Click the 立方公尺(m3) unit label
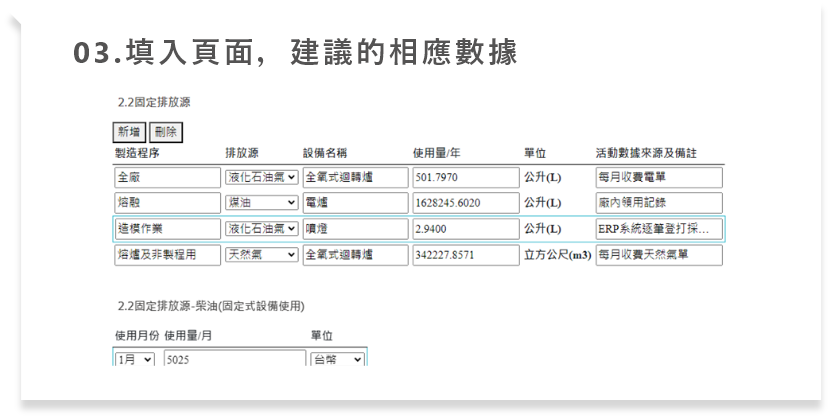831x418 pixels. (558, 255)
